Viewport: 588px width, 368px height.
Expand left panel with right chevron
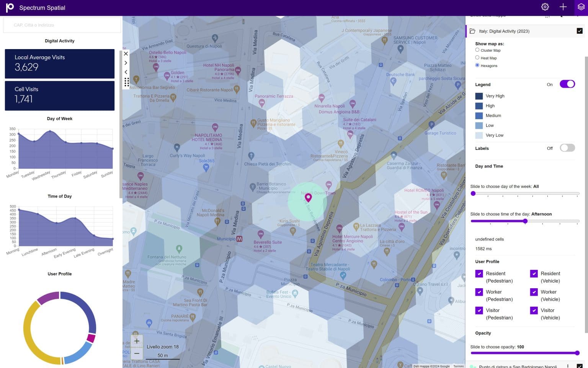coord(126,63)
